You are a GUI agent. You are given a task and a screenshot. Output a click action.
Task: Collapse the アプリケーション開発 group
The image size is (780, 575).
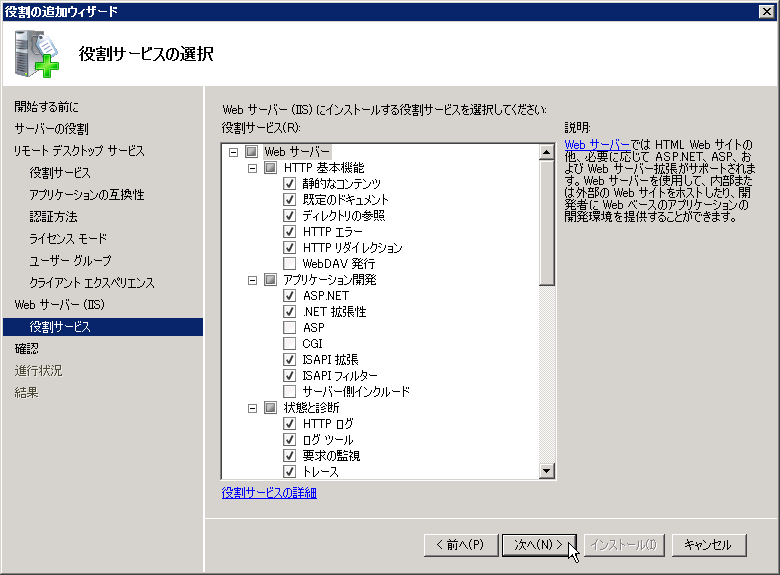tap(252, 280)
